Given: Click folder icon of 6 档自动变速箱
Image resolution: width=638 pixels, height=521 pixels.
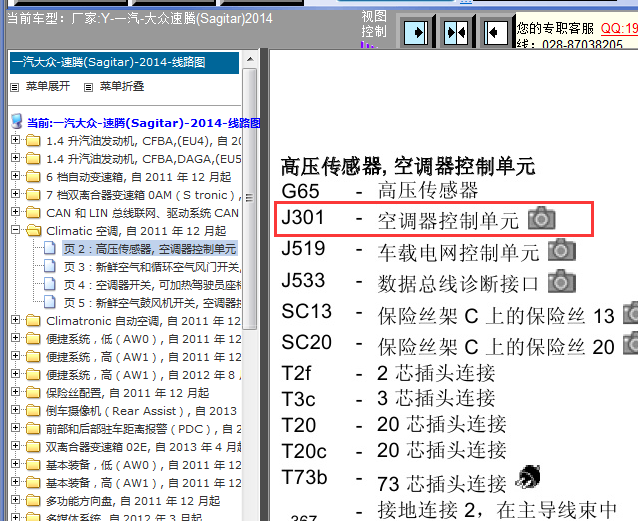Looking at the screenshot, I should pos(33,177).
